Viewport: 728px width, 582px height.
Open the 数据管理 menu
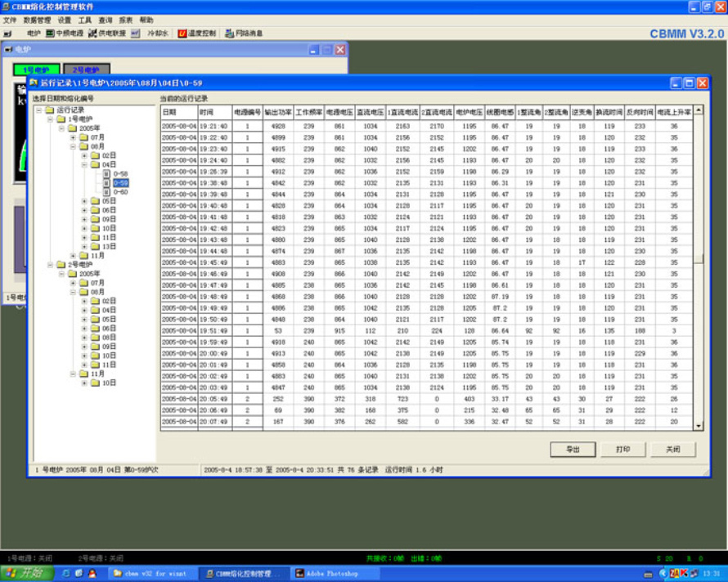click(37, 20)
